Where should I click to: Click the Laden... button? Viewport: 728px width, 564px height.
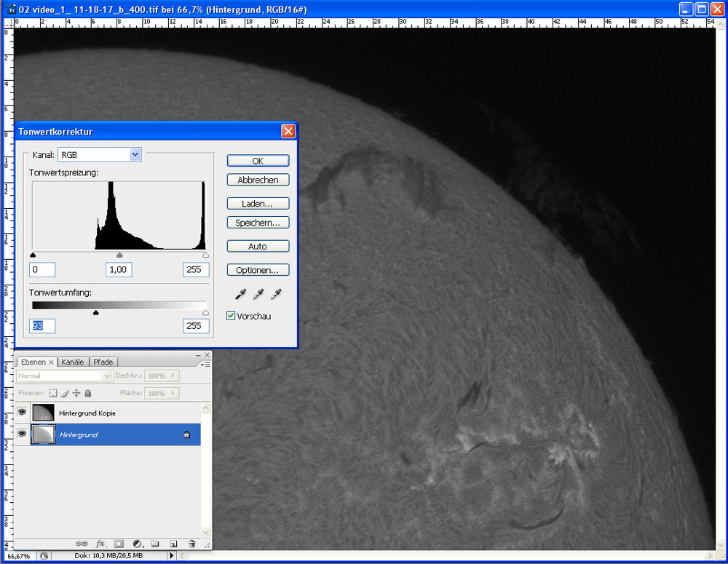click(258, 203)
